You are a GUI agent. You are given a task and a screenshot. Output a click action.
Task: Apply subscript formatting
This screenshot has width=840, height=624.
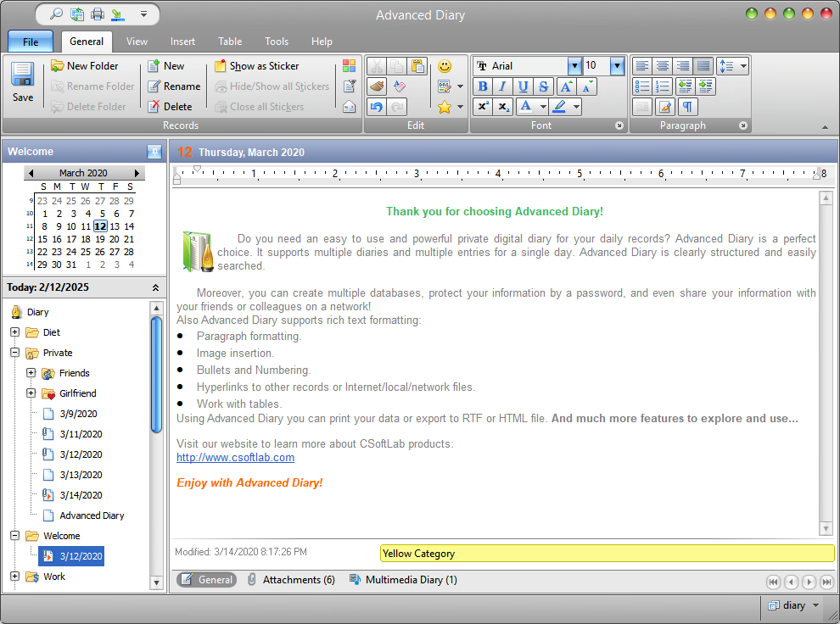coord(503,107)
